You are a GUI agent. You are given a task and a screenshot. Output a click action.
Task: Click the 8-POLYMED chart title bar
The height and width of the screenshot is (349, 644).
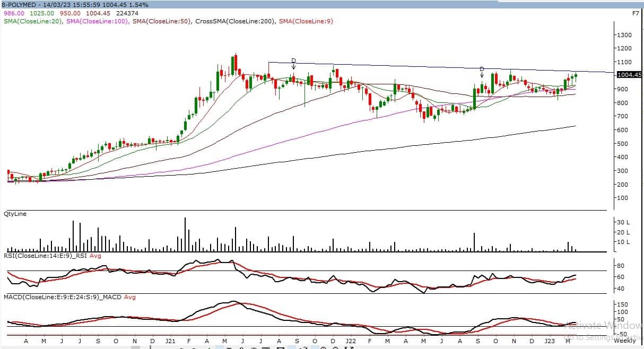pyautogui.click(x=74, y=4)
